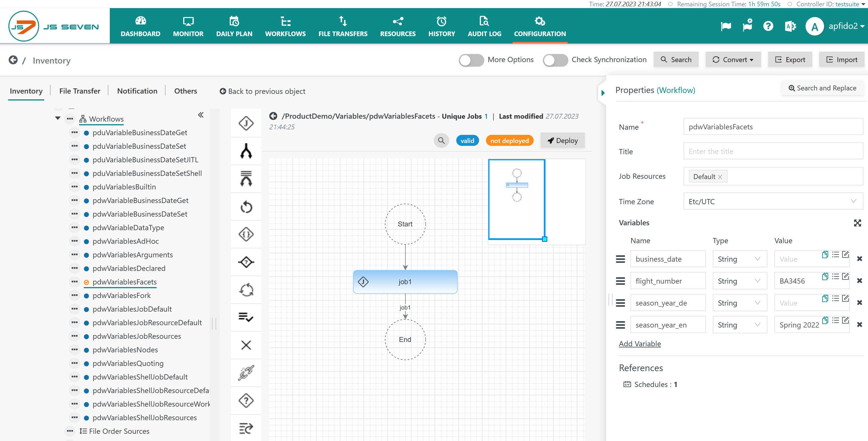Viewport: 868px width, 441px height.
Task: Click the flag icon in header
Action: point(726,26)
